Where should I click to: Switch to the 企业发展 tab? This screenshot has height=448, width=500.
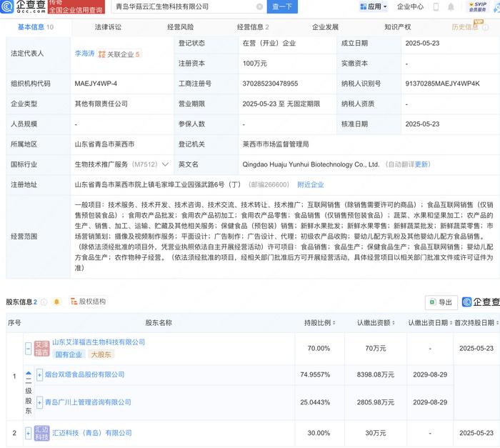[x=325, y=27]
